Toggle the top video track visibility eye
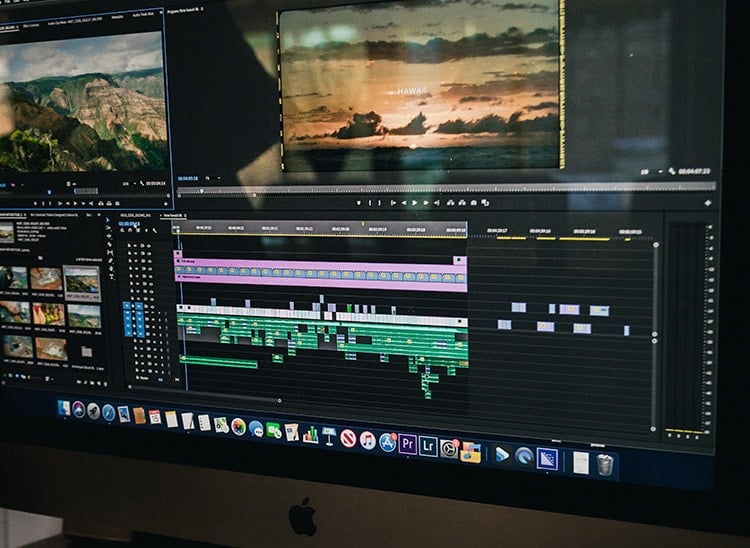 (x=147, y=247)
